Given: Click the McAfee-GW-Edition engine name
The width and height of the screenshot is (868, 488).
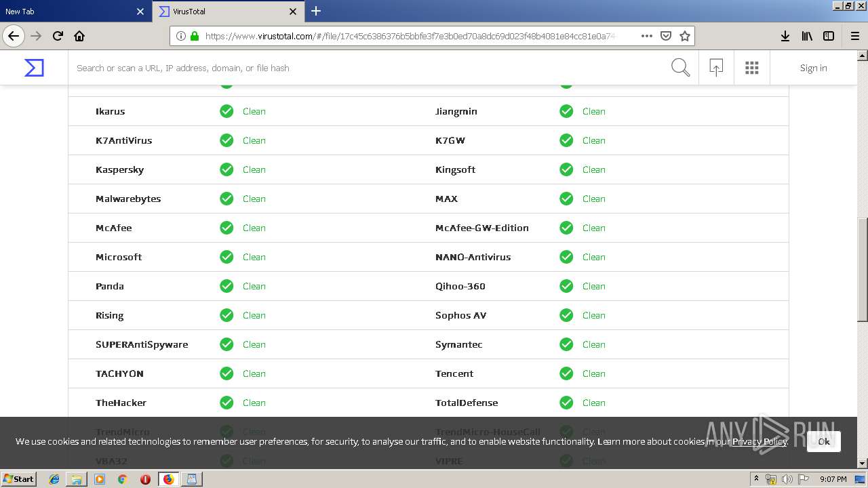Looking at the screenshot, I should click(x=481, y=228).
